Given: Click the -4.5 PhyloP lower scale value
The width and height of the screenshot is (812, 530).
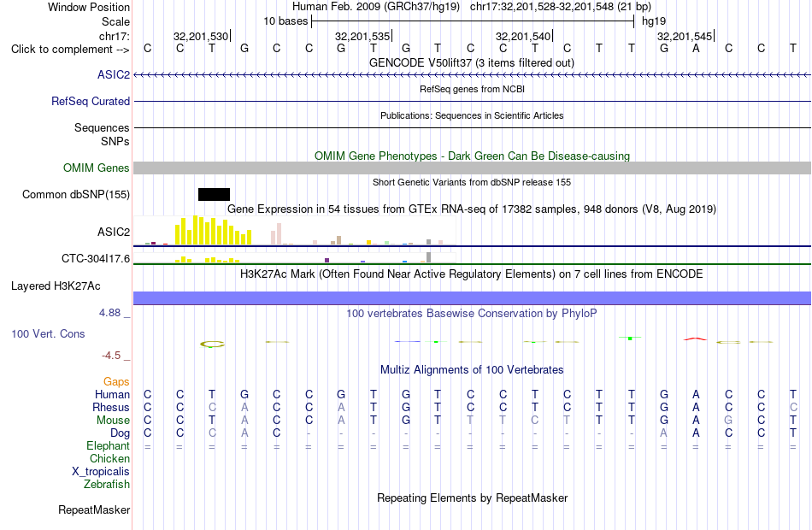Looking at the screenshot, I should pos(111,356).
